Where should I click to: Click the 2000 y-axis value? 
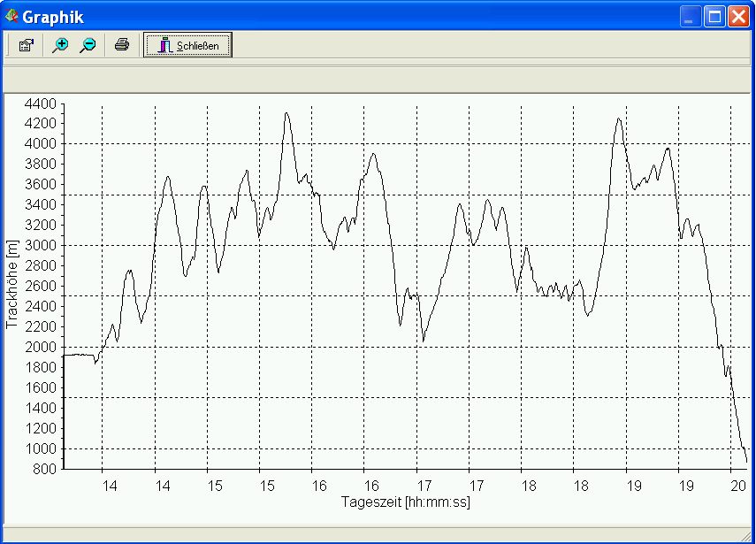tap(40, 347)
